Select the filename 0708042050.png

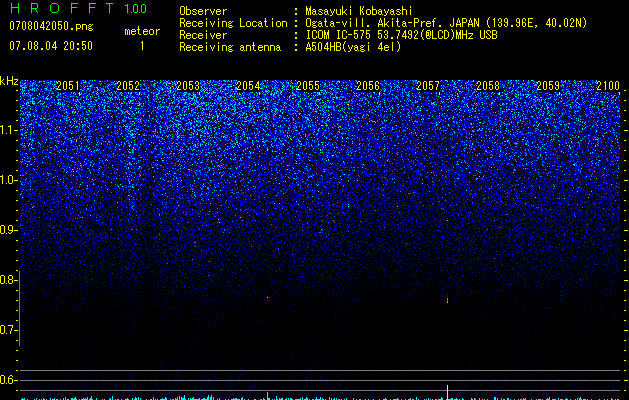click(x=51, y=26)
